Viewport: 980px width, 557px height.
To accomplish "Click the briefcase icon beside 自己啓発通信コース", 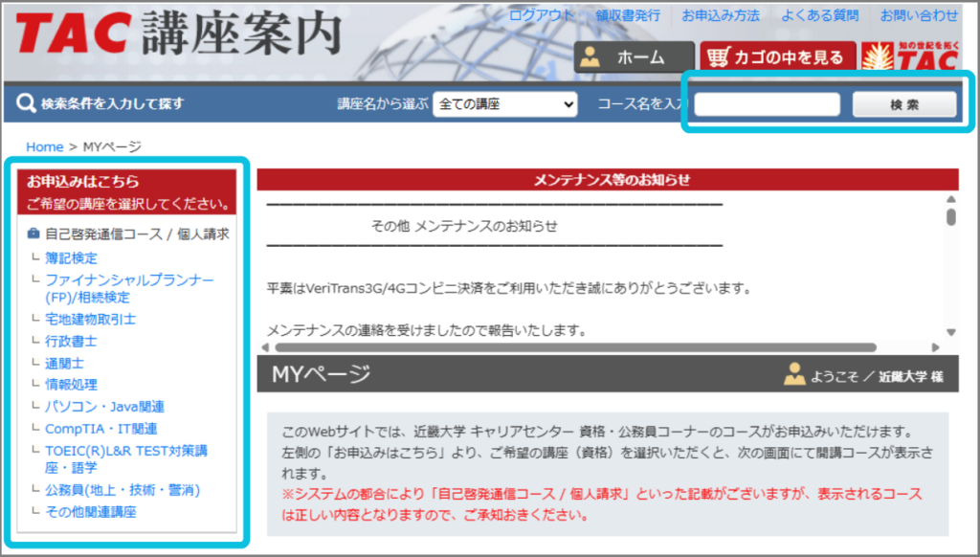I will [33, 234].
